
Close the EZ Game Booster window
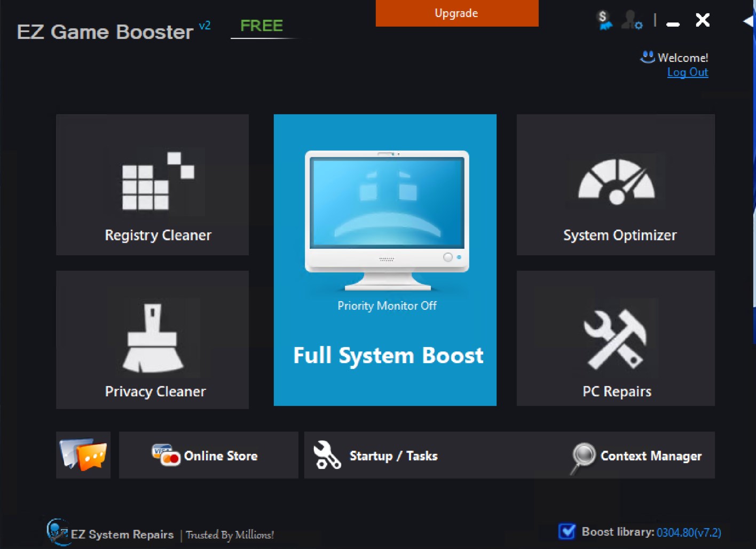click(703, 20)
